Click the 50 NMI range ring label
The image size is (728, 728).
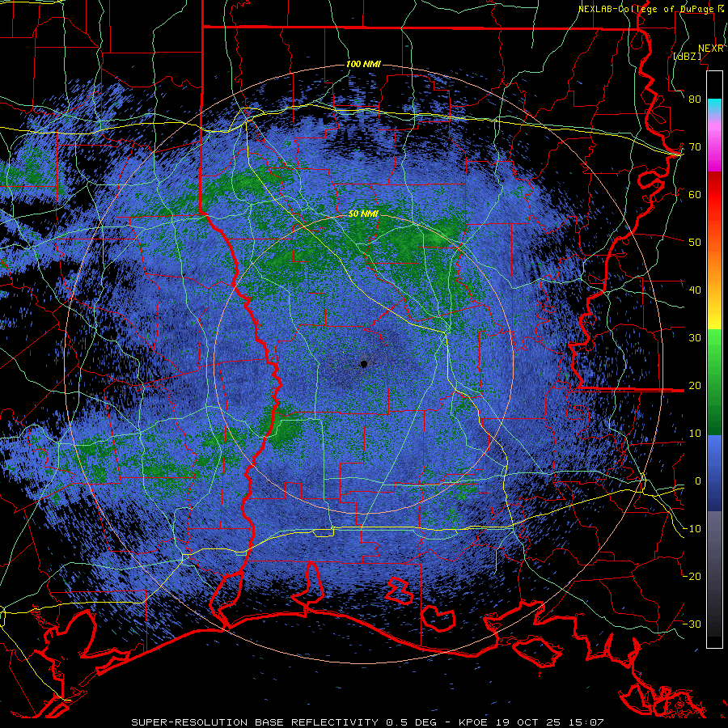363,214
